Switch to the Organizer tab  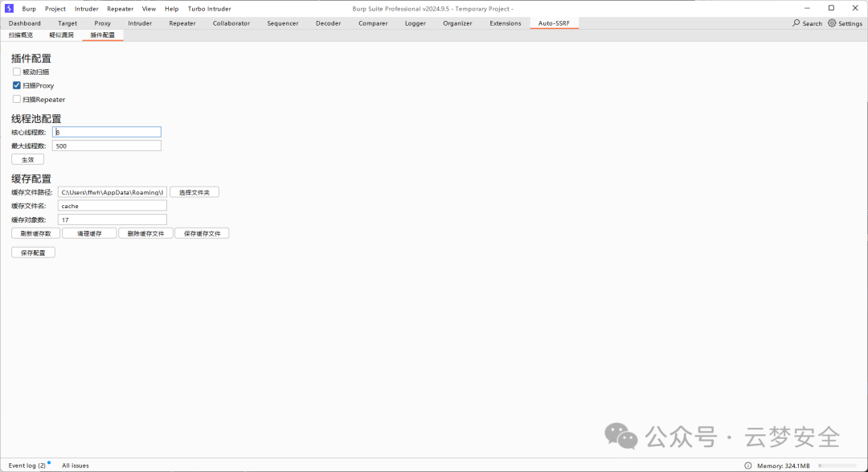point(457,23)
